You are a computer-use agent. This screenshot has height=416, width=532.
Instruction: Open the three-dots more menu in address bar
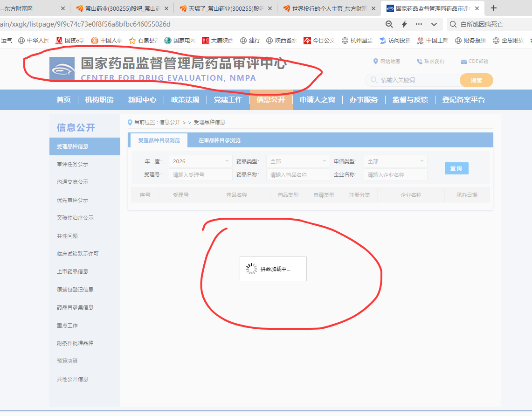click(419, 24)
